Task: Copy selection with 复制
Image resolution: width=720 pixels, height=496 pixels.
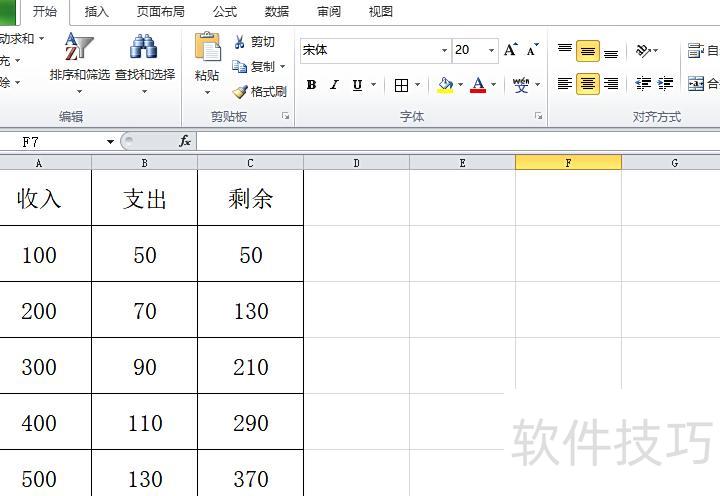Action: (253, 67)
